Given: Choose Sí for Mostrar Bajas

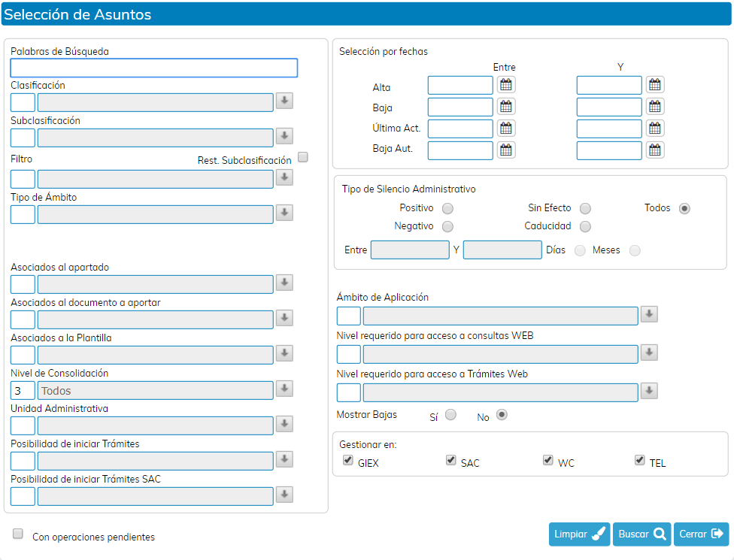Looking at the screenshot, I should click(450, 414).
